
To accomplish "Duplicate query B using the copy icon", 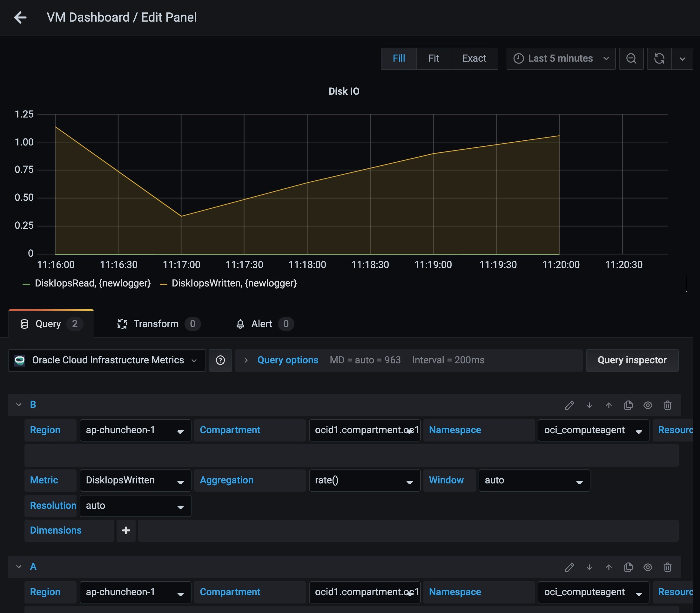I will pyautogui.click(x=628, y=405).
